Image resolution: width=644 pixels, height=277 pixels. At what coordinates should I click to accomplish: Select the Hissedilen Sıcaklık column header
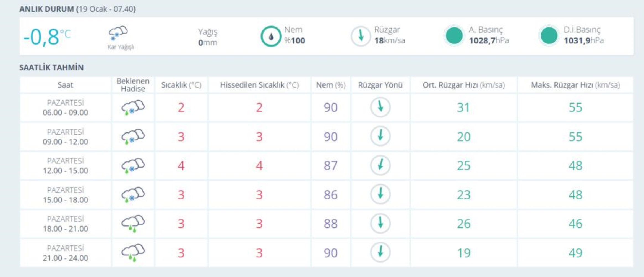pos(259,85)
